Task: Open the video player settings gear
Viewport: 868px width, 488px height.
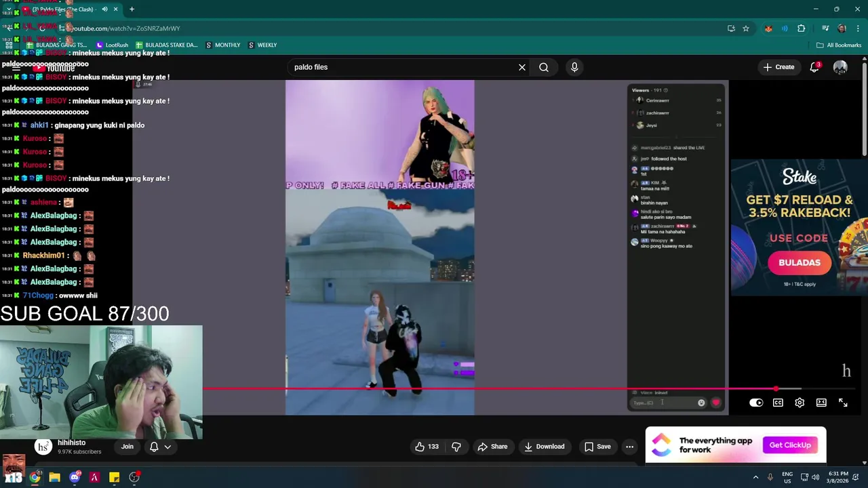Action: [800, 403]
